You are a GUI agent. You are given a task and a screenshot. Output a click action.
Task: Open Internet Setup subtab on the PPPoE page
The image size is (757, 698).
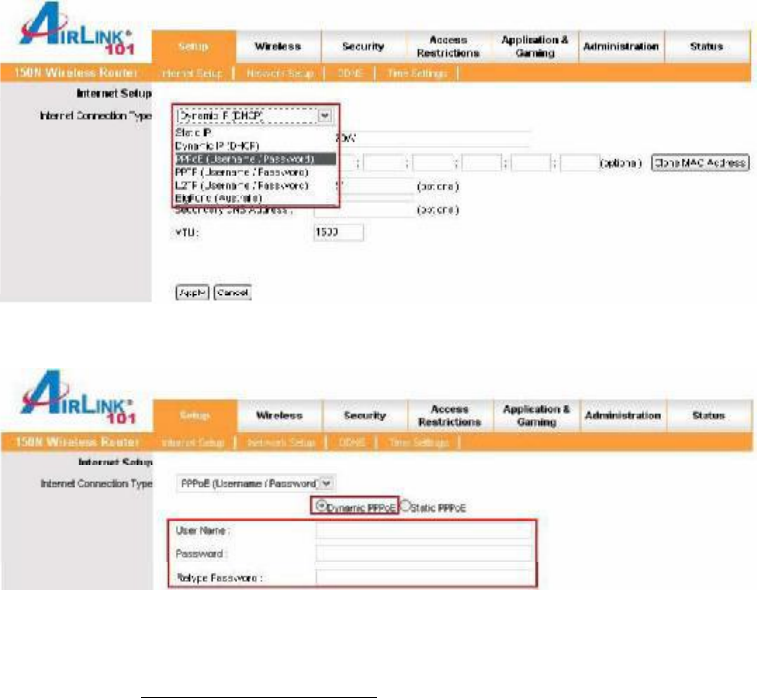[x=193, y=442]
